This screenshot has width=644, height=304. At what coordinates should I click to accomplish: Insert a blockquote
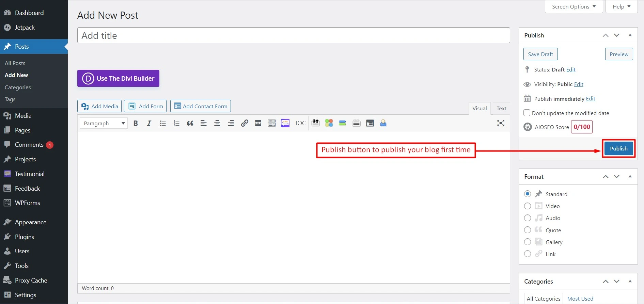(x=190, y=123)
